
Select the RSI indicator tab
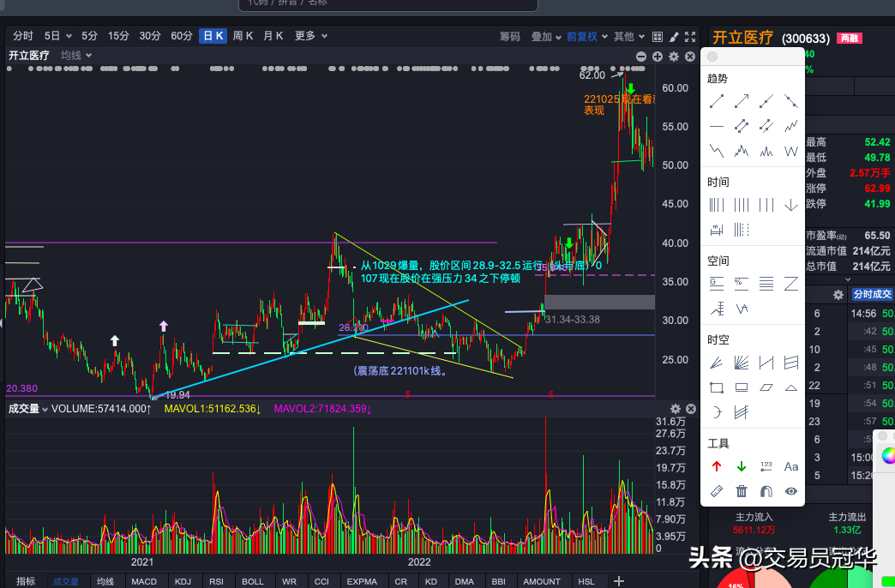coord(216,581)
